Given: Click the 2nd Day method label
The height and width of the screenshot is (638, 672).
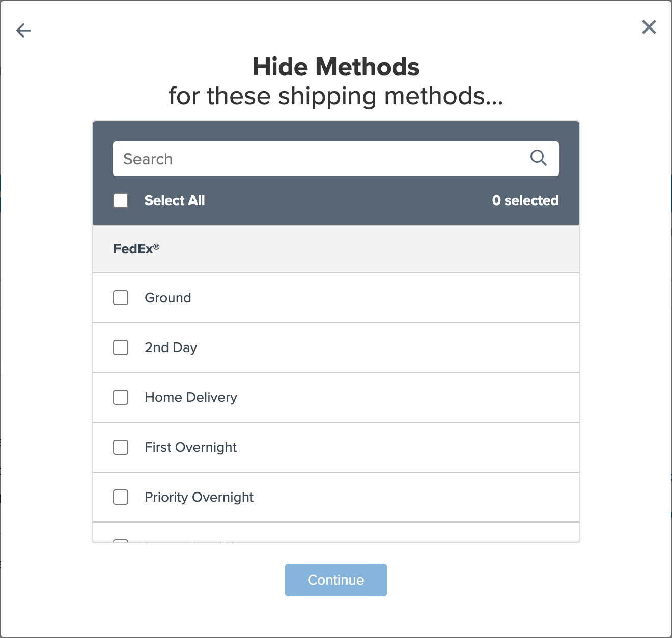Looking at the screenshot, I should coord(171,347).
